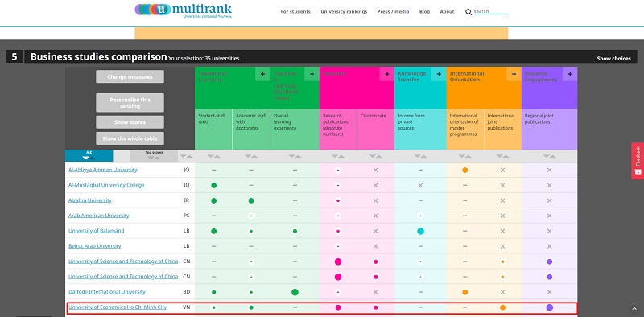Open University of Economics Ho Chi Minh City link
This screenshot has width=644, height=317.
[118, 307]
